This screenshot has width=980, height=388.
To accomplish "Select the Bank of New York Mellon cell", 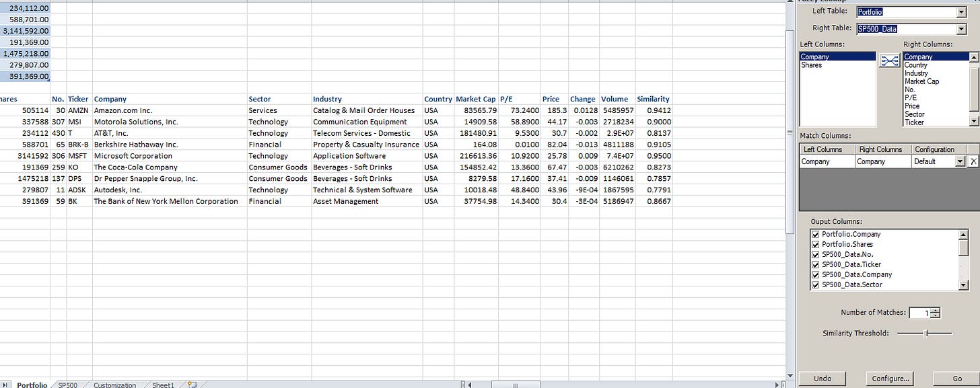I will pos(170,202).
